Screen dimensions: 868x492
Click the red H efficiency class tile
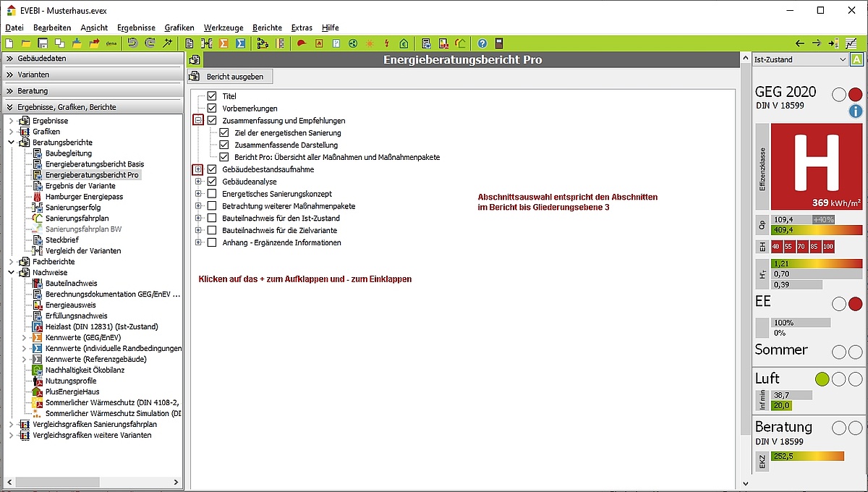click(817, 166)
